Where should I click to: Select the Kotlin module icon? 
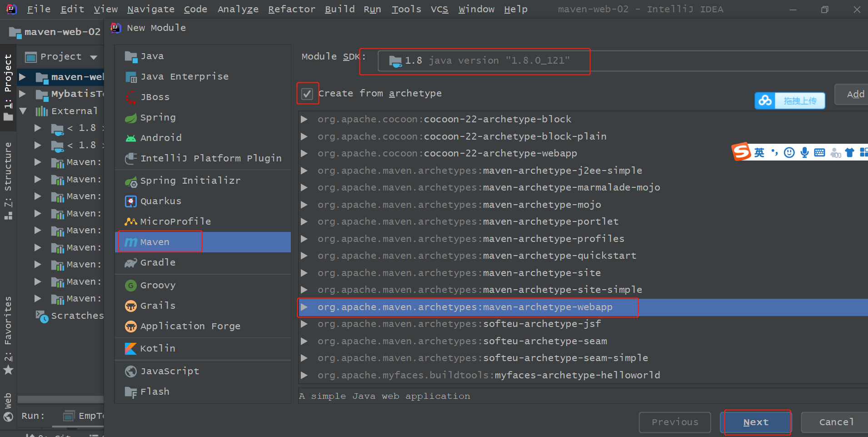[x=131, y=349]
